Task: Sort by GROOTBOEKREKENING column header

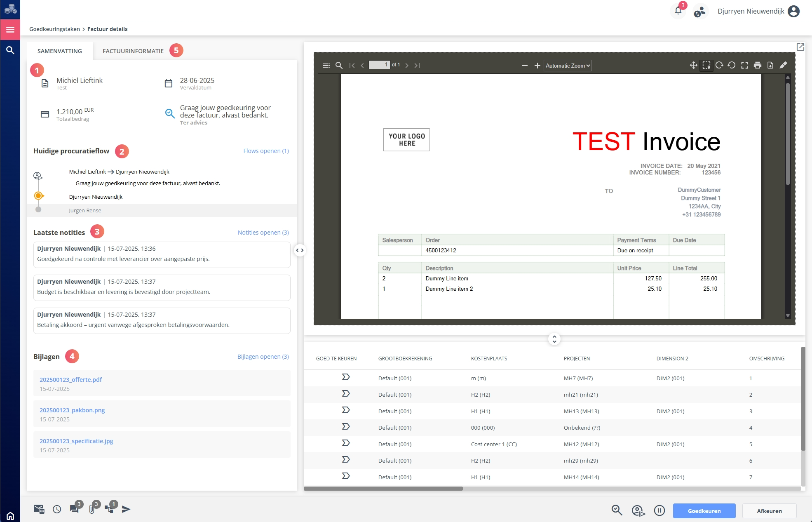Action: (405, 359)
